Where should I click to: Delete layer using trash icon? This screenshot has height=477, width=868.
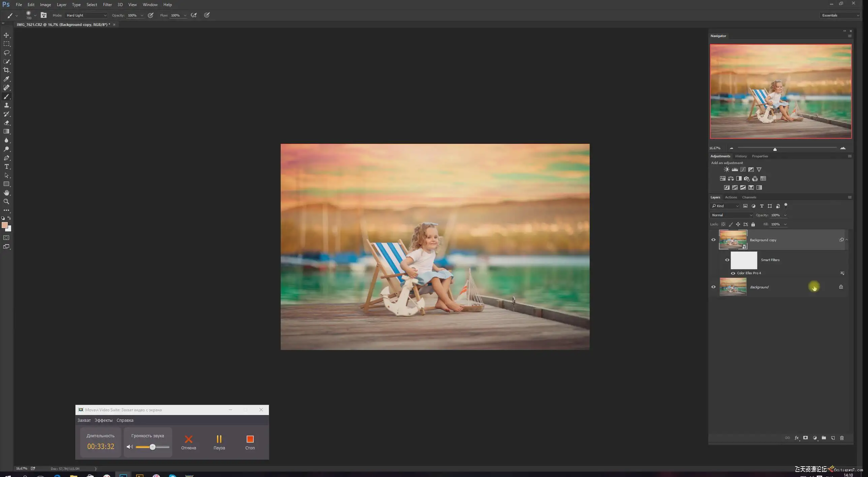(x=842, y=438)
